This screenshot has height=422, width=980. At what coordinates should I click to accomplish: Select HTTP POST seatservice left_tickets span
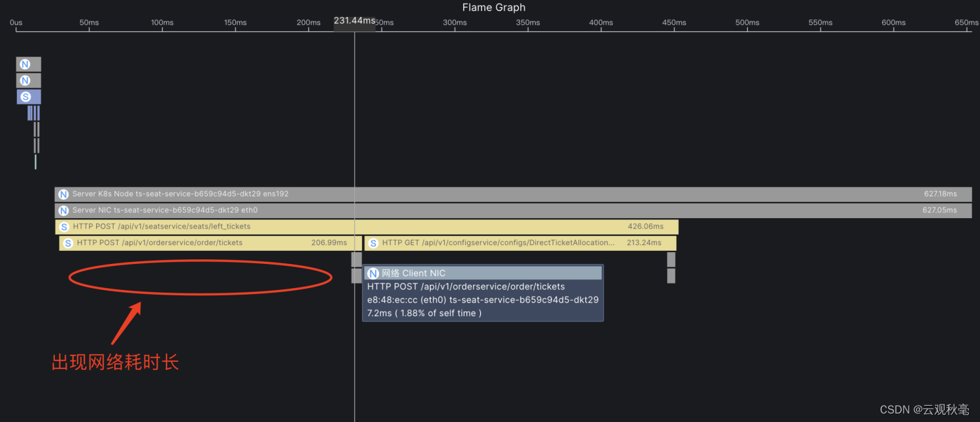tap(367, 227)
